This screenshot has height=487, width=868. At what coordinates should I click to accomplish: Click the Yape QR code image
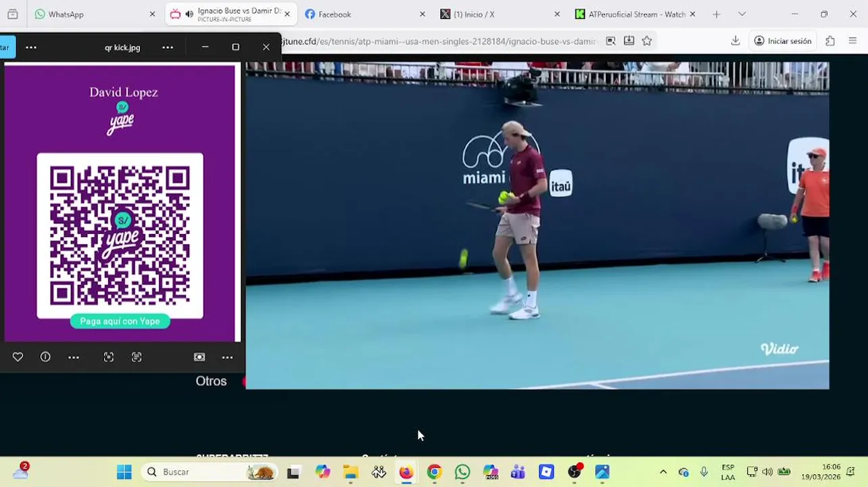120,235
